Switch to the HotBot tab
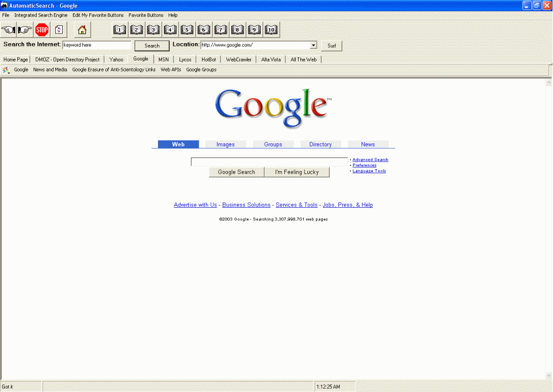 (x=209, y=60)
